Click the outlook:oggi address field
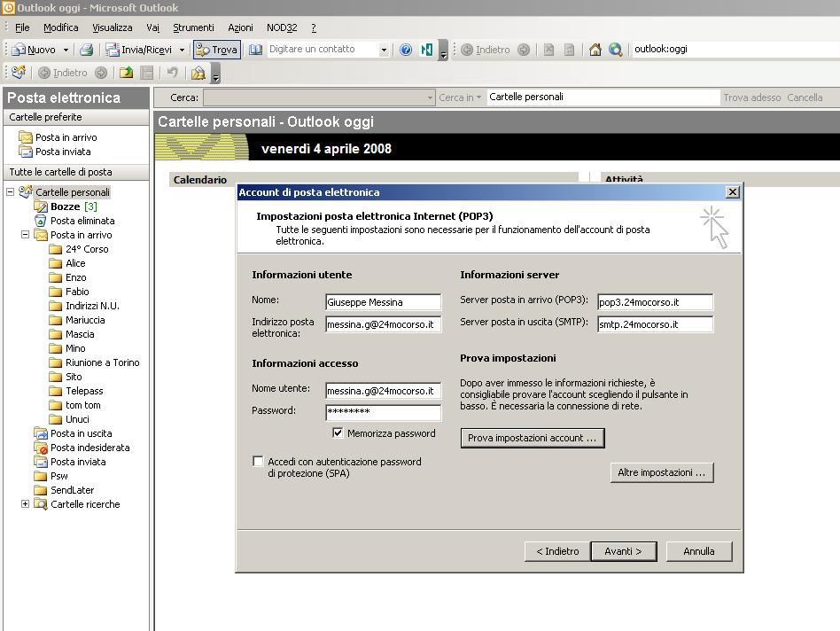Viewport: 840px width, 631px height. point(735,50)
